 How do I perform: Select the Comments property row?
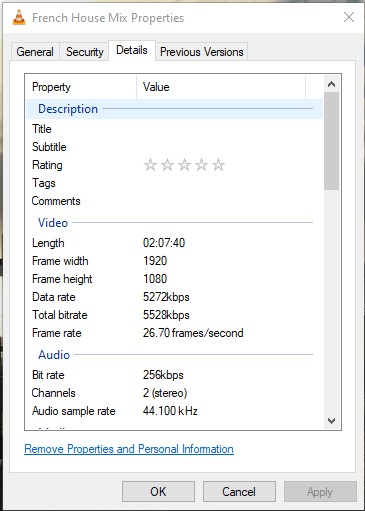[x=174, y=201]
